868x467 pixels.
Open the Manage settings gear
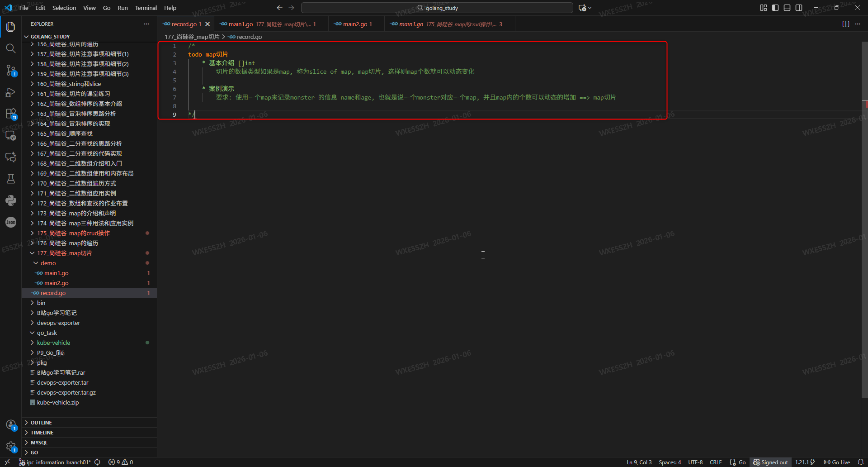tap(11, 447)
